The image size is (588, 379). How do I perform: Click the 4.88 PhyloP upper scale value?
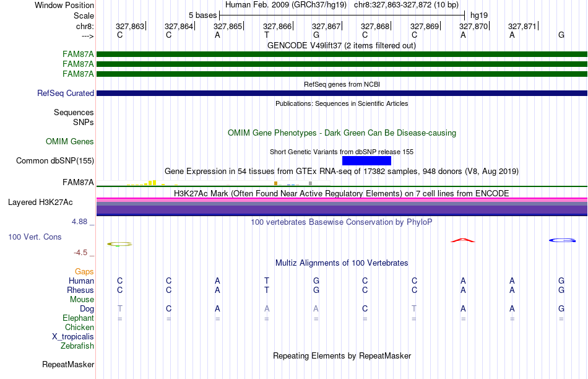79,222
